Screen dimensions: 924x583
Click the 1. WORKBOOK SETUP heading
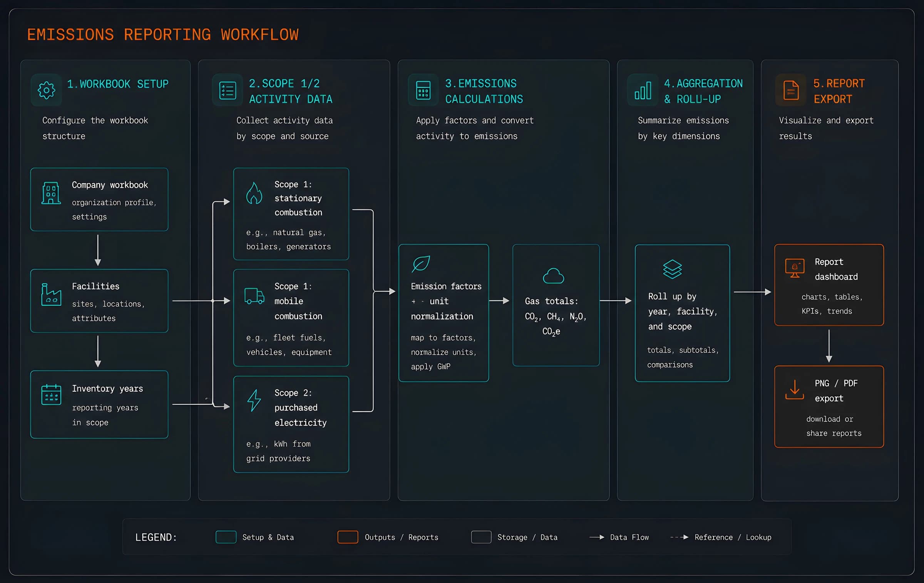(x=118, y=84)
